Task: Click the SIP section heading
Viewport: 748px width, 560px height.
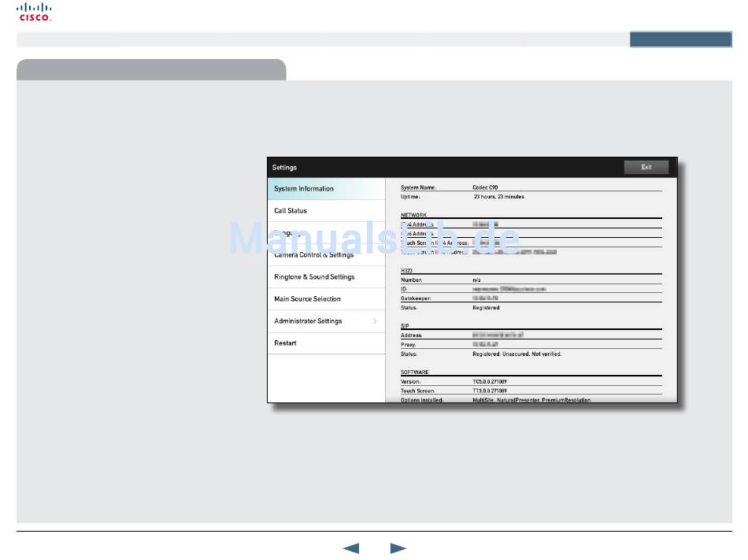Action: [x=405, y=326]
